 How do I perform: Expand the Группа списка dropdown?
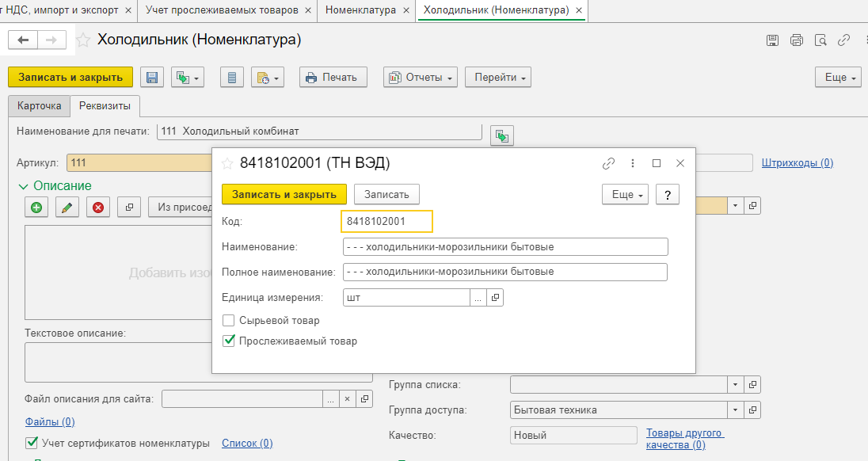coord(735,385)
